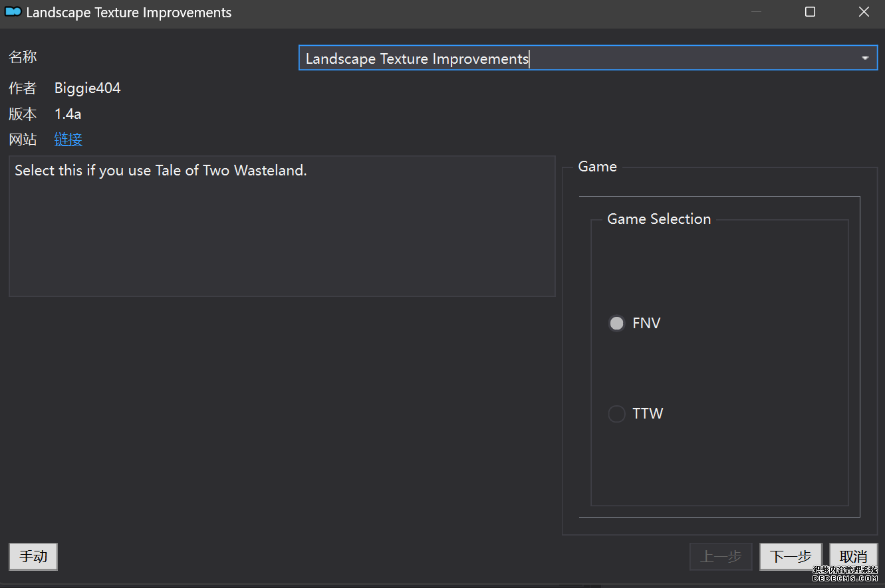The image size is (885, 588).
Task: Click inside the mod name combo box
Action: [x=572, y=58]
